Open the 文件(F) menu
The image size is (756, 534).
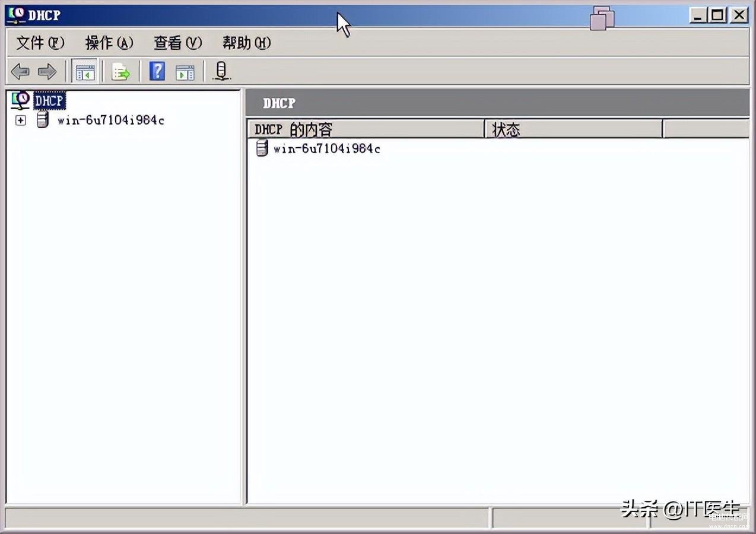point(40,43)
